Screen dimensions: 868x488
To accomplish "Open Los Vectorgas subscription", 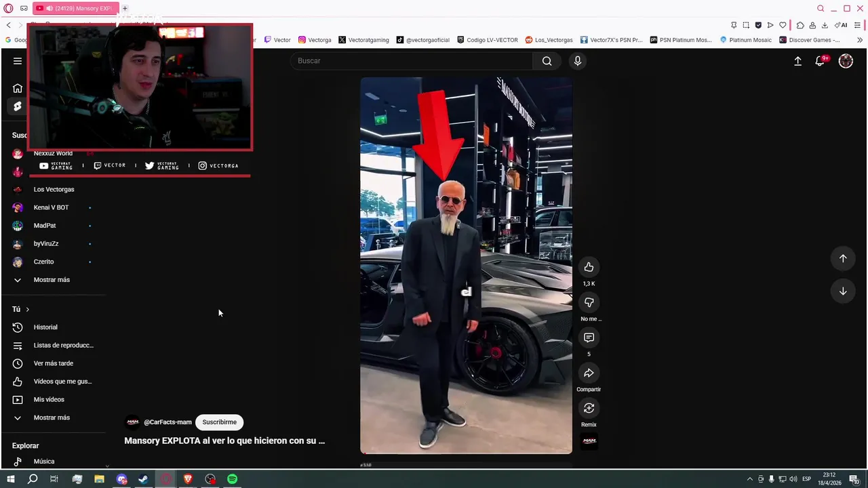I will click(54, 189).
